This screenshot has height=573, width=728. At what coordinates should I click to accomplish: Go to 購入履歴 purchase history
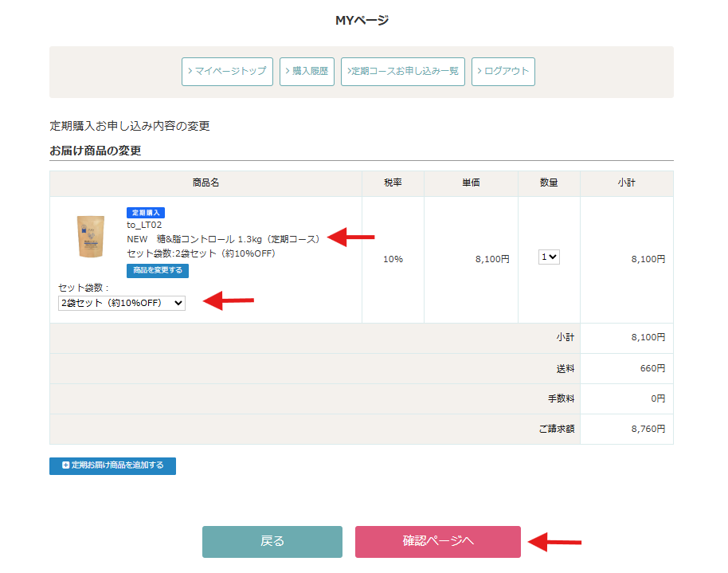(x=307, y=71)
